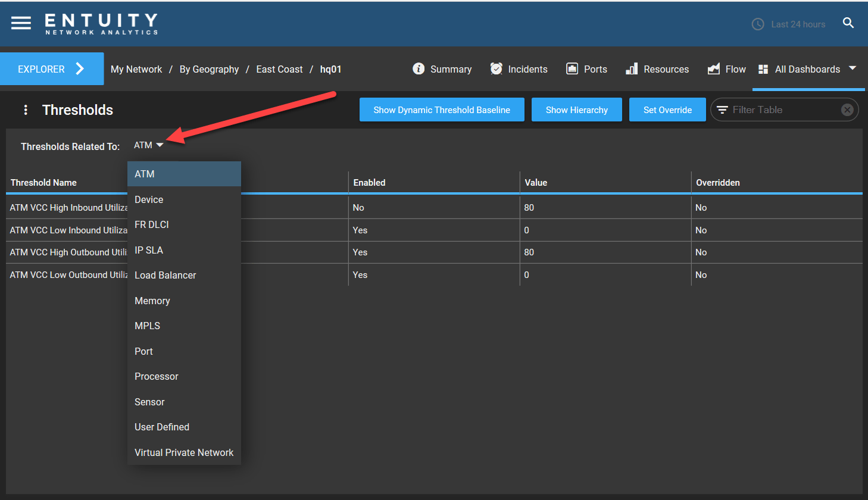Click the search magnifier icon
Image resolution: width=868 pixels, height=500 pixels.
click(848, 23)
